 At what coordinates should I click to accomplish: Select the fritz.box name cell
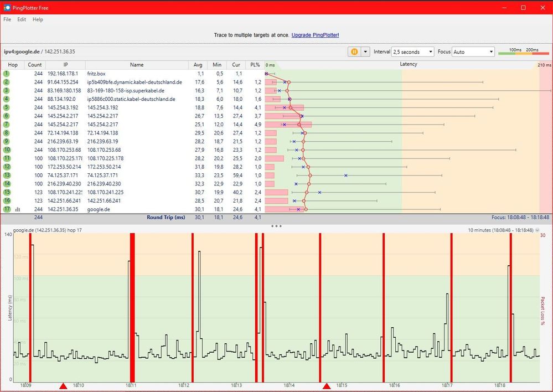tap(96, 74)
